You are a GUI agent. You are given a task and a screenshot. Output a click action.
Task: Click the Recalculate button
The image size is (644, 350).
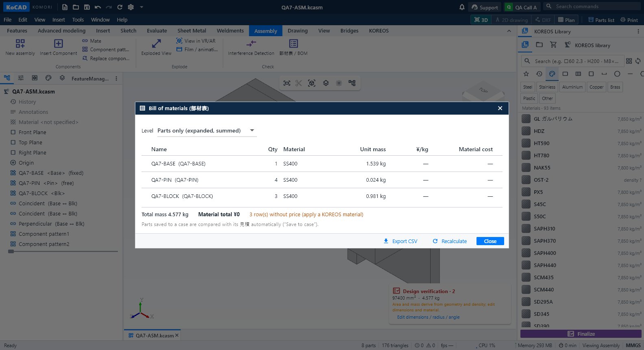(x=450, y=241)
